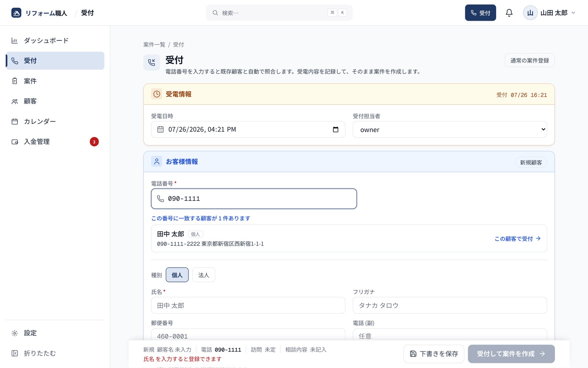Click the 入金管理 wallet icon
This screenshot has height=368, width=588.
[15, 142]
